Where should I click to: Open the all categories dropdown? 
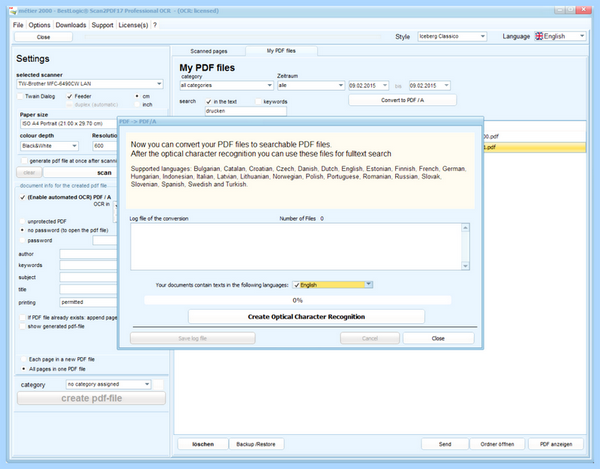point(227,85)
